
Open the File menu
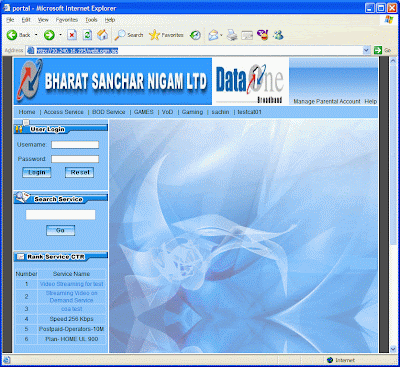[x=10, y=20]
